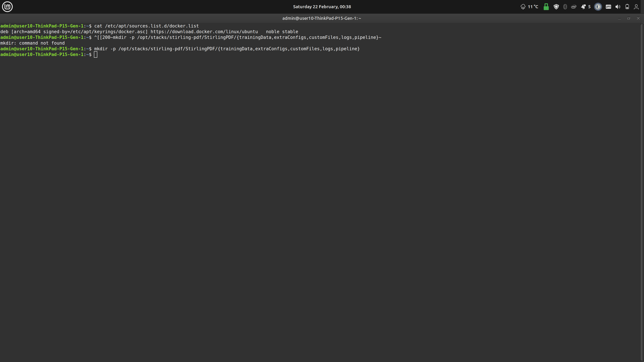Toggle the dark/light mode switcher icon

pos(598,7)
